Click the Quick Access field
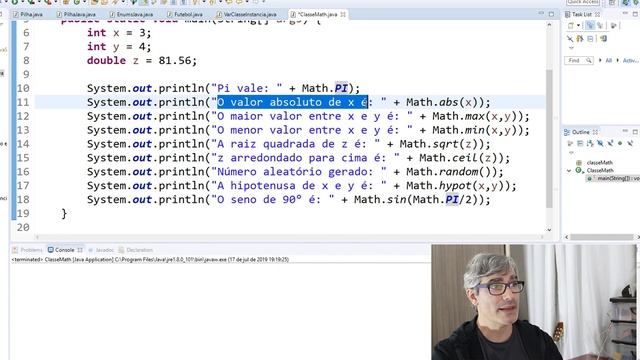Image resolution: width=640 pixels, height=360 pixels. click(x=583, y=2)
